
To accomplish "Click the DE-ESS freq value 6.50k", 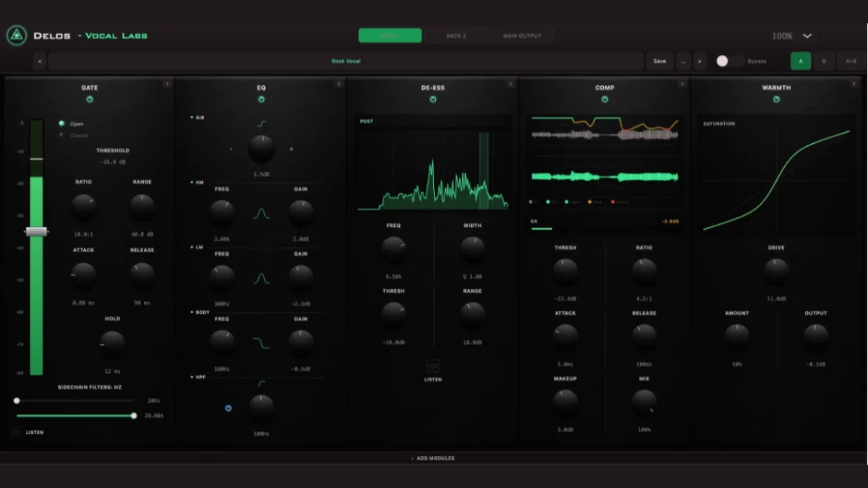I will click(394, 277).
